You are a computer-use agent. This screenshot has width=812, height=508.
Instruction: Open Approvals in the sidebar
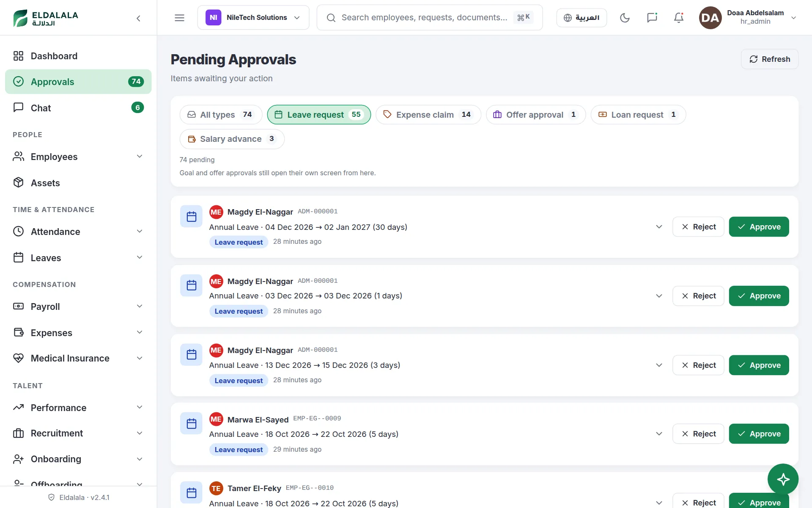pos(78,82)
